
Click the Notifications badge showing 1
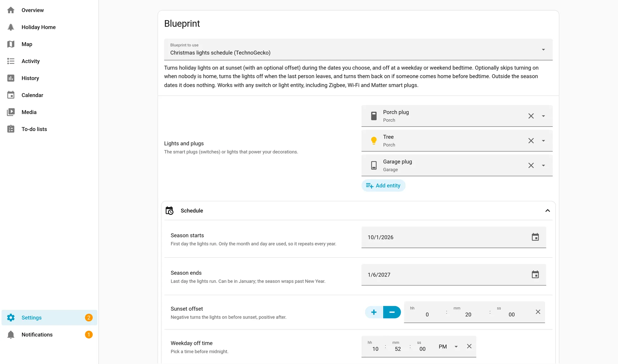[89, 335]
